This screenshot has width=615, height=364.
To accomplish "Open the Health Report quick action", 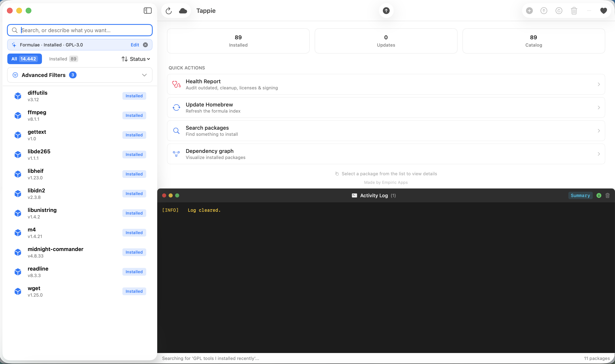I will click(x=386, y=84).
